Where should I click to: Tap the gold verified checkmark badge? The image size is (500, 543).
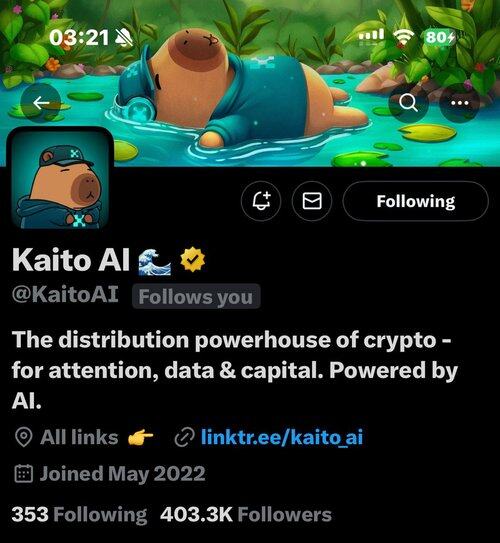pyautogui.click(x=193, y=259)
